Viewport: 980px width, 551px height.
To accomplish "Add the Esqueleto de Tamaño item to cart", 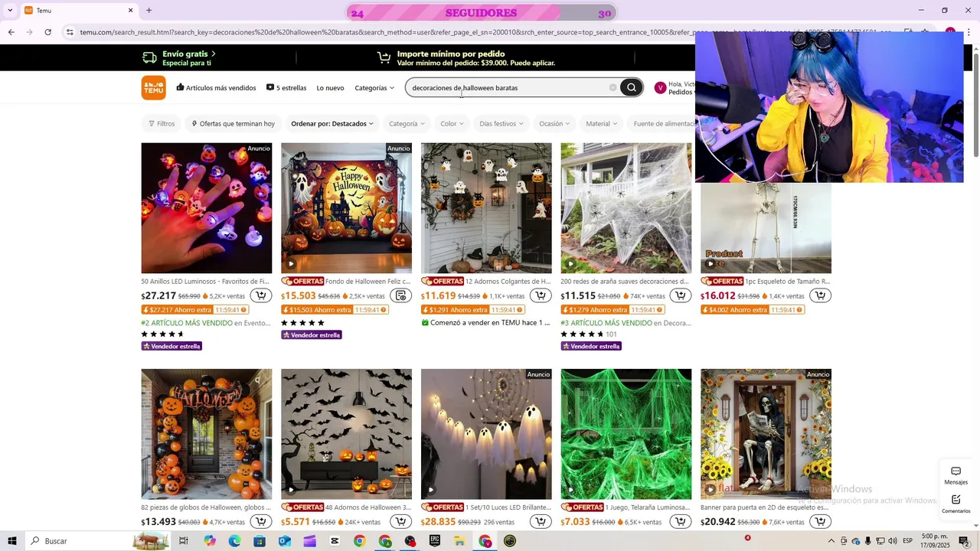I will [820, 295].
